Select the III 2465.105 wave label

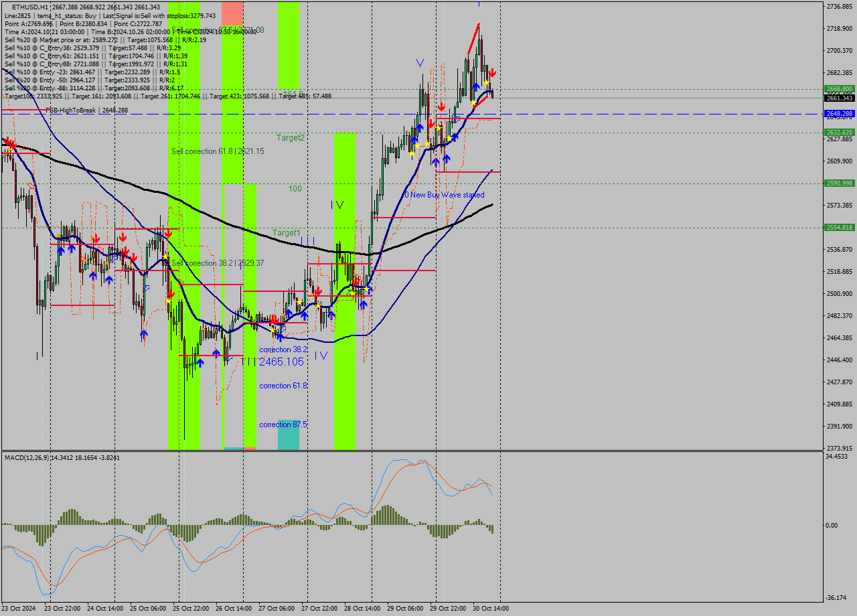(x=272, y=362)
